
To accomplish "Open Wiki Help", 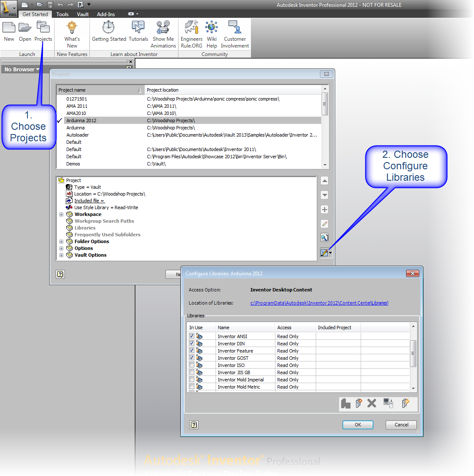I will coord(211,27).
